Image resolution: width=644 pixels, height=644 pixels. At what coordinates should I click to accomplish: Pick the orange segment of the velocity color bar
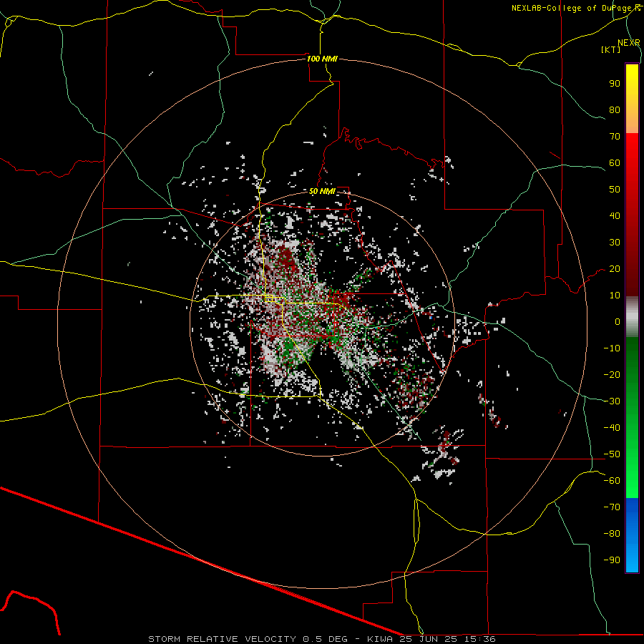pyautogui.click(x=632, y=119)
